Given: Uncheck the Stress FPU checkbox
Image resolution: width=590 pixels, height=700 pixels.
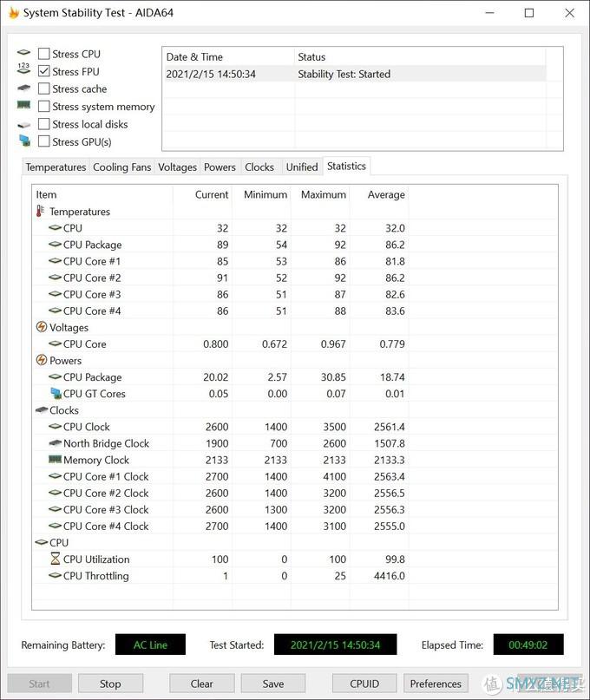Looking at the screenshot, I should pyautogui.click(x=43, y=71).
